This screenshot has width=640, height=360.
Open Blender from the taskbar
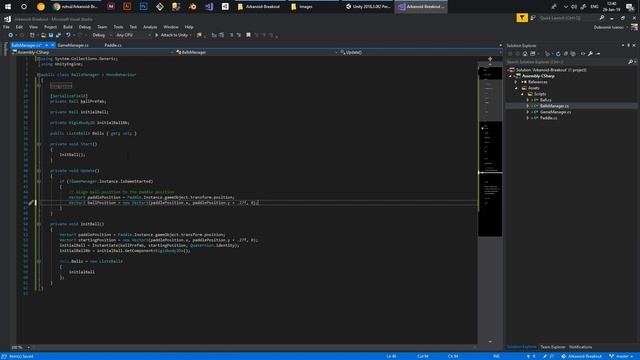point(192,7)
